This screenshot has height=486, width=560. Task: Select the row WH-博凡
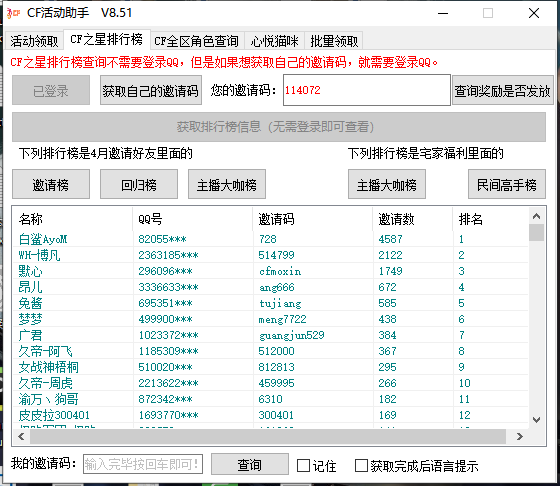[270, 255]
